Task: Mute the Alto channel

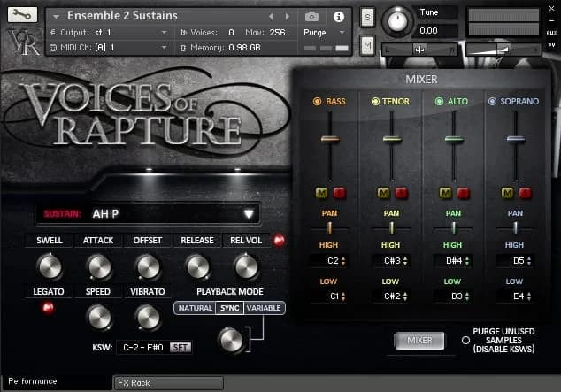Action: 445,193
